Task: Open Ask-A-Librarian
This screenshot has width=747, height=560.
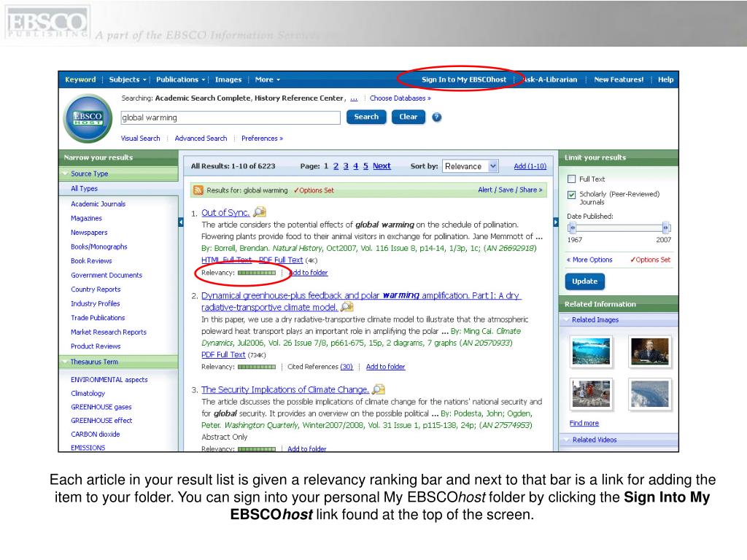Action: (551, 79)
